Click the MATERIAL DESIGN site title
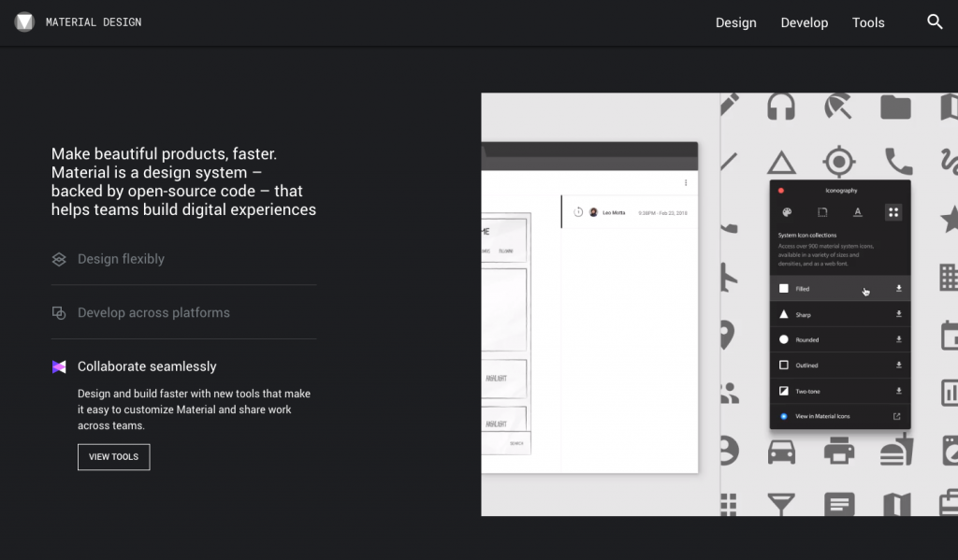 coord(94,22)
